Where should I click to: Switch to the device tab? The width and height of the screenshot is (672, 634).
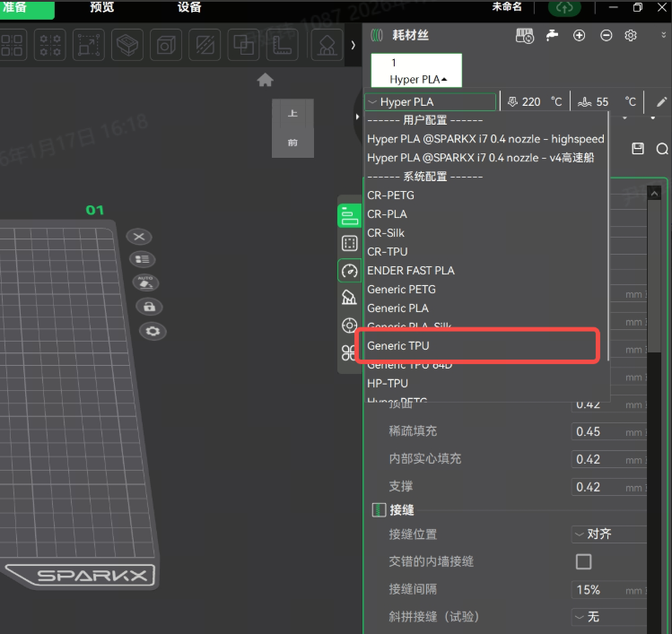189,7
